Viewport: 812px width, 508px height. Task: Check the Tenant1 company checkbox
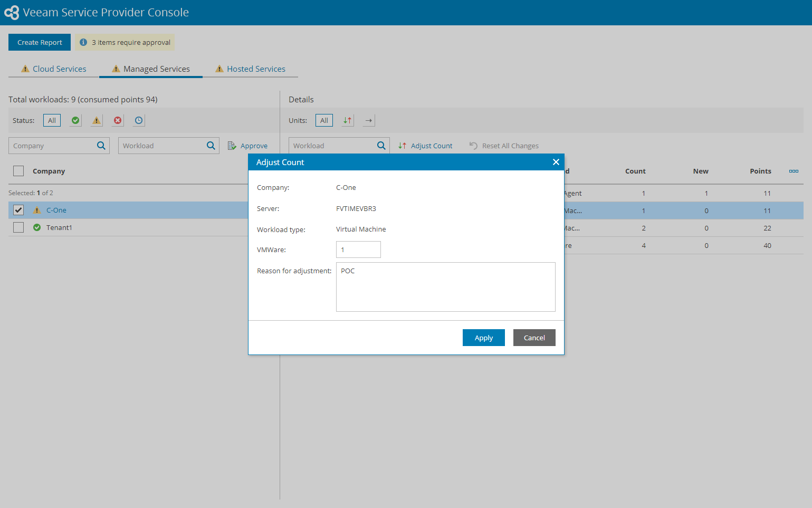(x=18, y=227)
